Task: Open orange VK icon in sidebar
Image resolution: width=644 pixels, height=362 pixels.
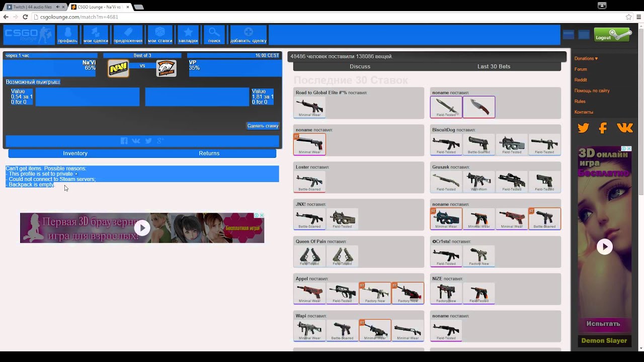Action: pos(624,128)
